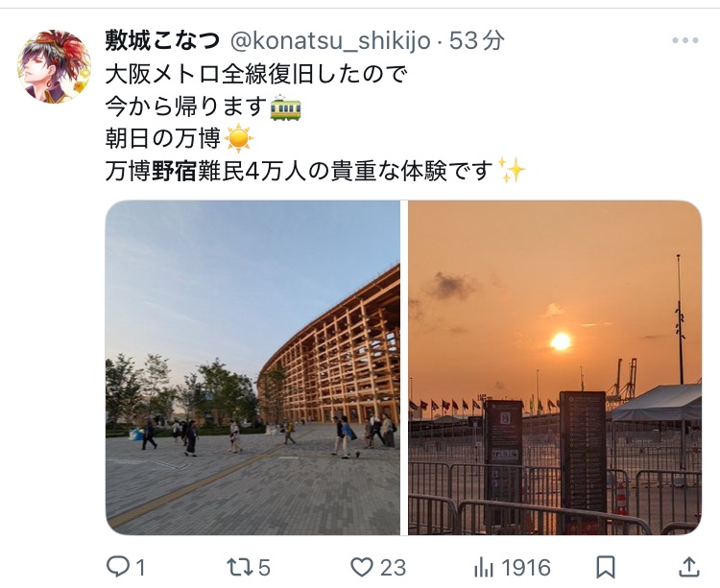This screenshot has height=588, width=720.
Task: Click the view count 1916
Action: coord(526,568)
